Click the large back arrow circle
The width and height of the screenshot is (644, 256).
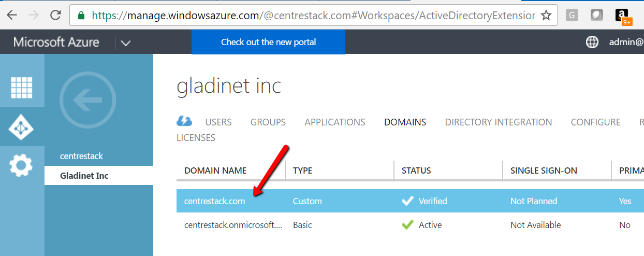click(87, 100)
